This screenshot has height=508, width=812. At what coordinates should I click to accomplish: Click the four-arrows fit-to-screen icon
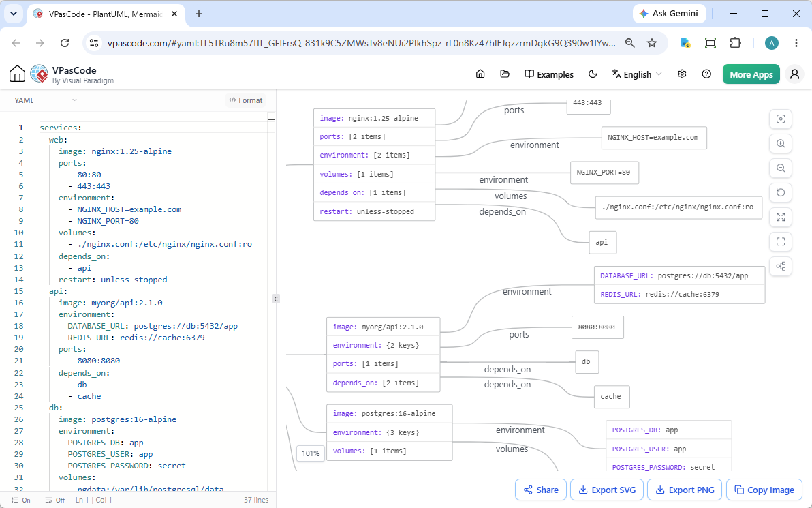pyautogui.click(x=781, y=217)
